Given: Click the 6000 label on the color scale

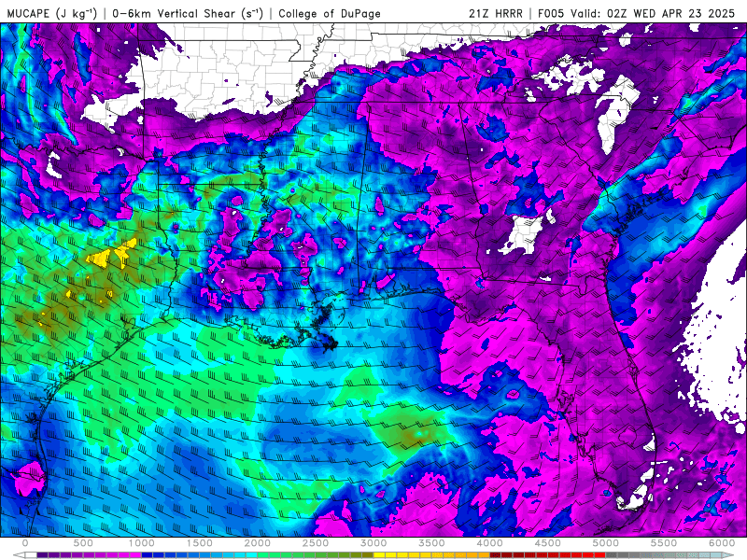Looking at the screenshot, I should [x=722, y=543].
